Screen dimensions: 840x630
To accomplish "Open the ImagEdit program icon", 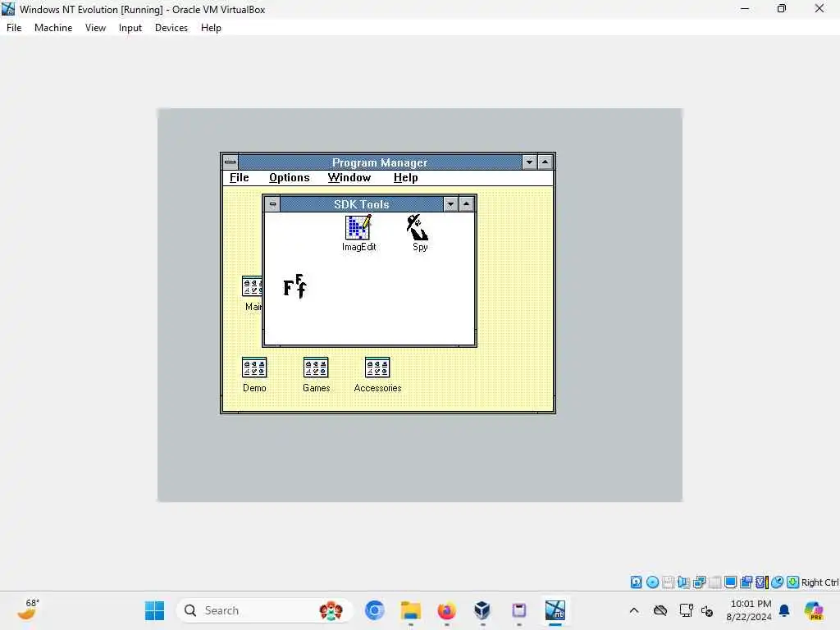I will [x=358, y=232].
